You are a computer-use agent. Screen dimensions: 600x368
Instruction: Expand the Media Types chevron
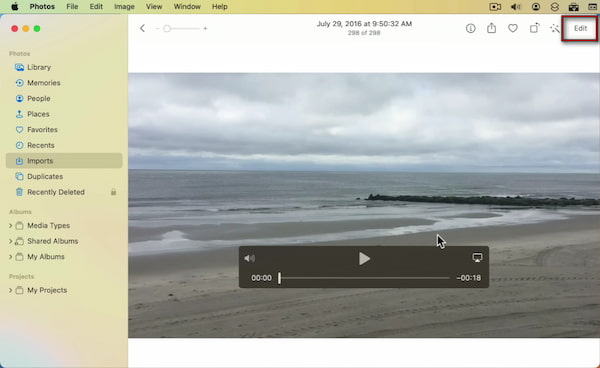[x=10, y=226]
